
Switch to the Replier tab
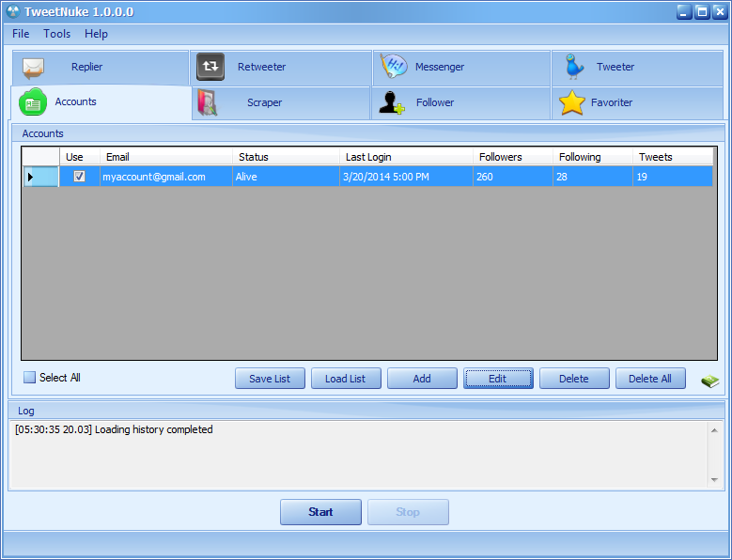point(101,68)
